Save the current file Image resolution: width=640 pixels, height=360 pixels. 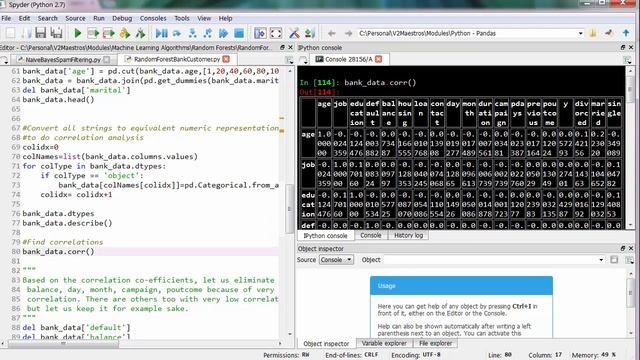[x=40, y=33]
